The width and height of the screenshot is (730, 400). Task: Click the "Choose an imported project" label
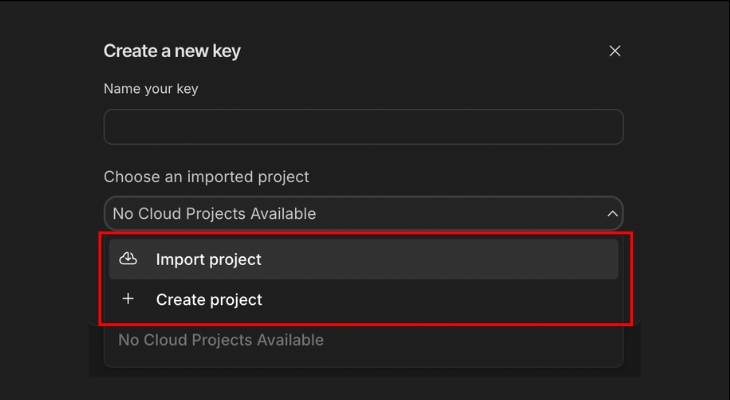click(206, 177)
